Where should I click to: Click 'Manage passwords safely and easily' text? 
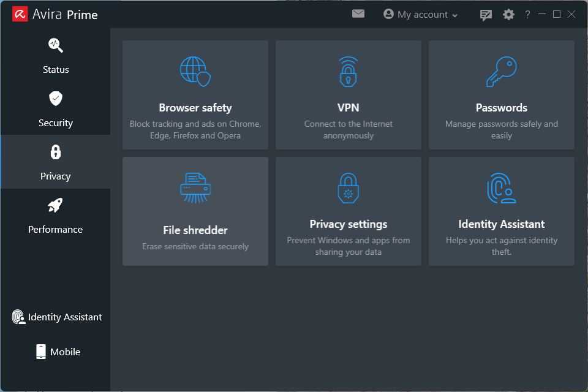point(502,129)
